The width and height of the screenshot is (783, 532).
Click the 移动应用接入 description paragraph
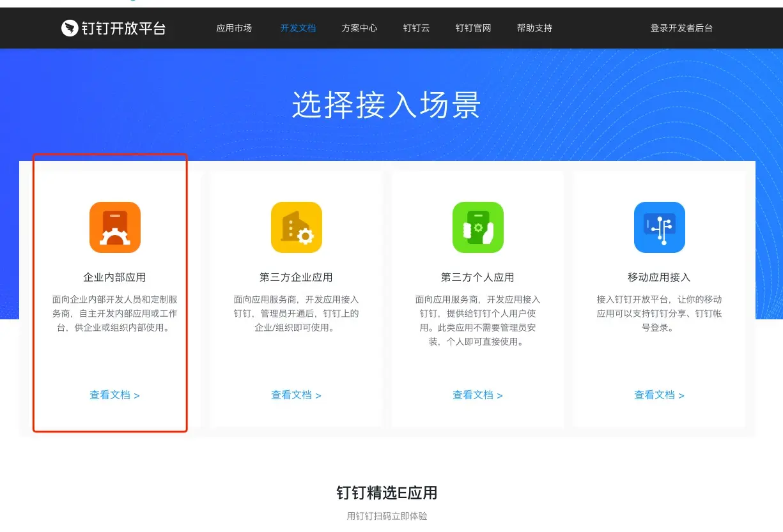(660, 314)
